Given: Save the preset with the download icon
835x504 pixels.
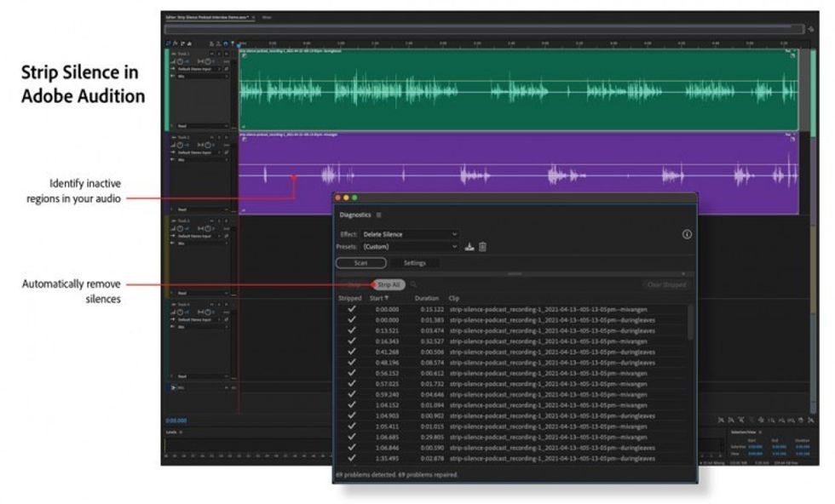Looking at the screenshot, I should point(469,246).
